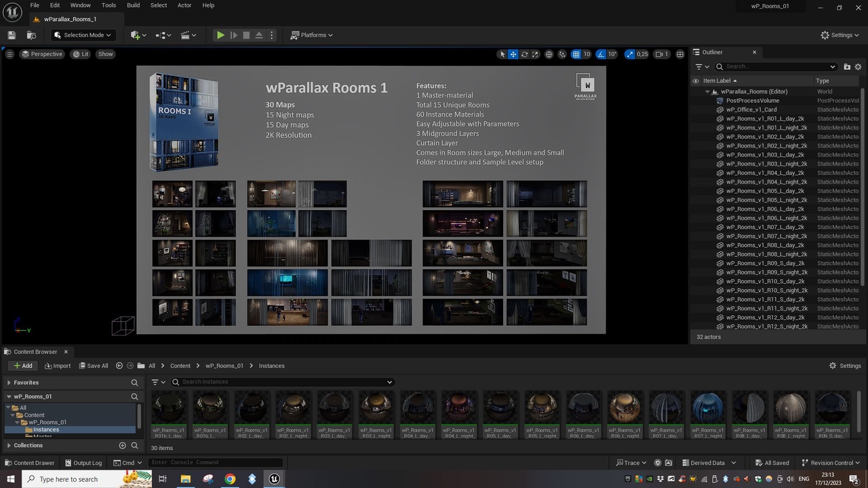Click the viewport layout maximize grid icon
The image size is (868, 488).
pyautogui.click(x=680, y=54)
